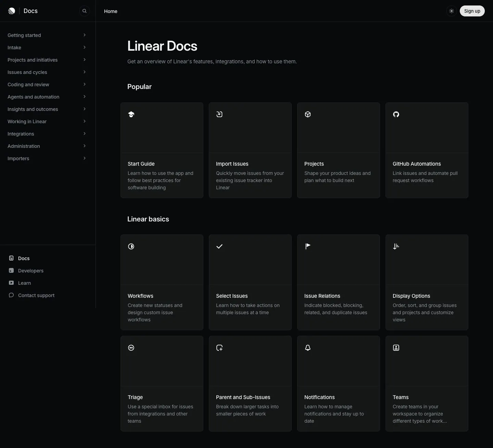Click the Start Guide graduation cap icon
The height and width of the screenshot is (448, 493).
click(x=131, y=114)
